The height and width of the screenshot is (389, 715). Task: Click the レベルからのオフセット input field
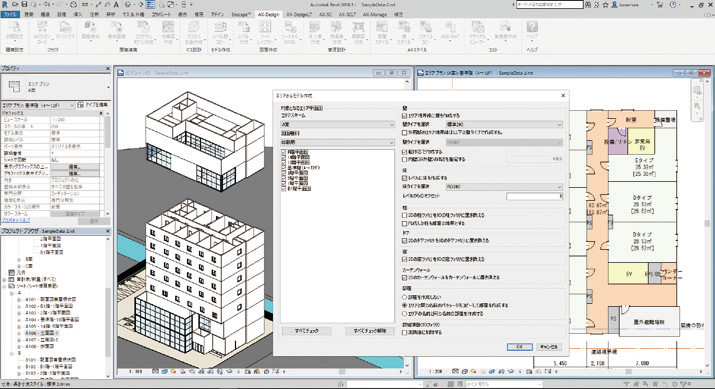[534, 196]
